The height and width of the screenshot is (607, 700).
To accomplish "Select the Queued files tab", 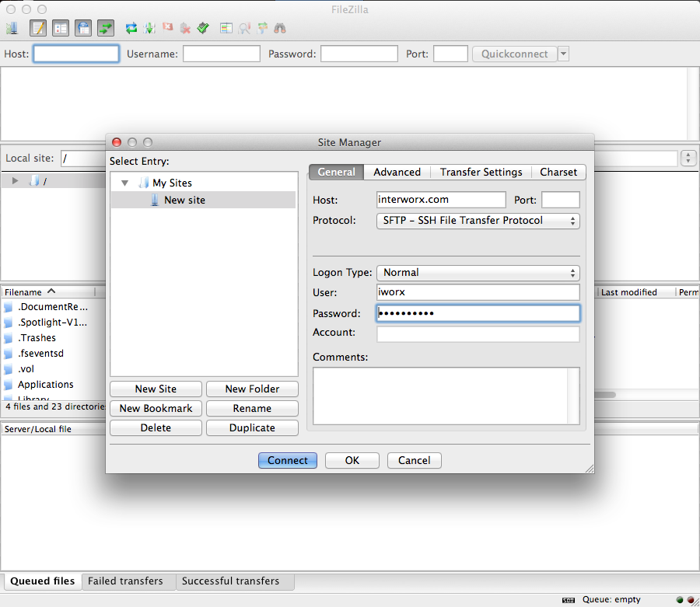I will [43, 581].
